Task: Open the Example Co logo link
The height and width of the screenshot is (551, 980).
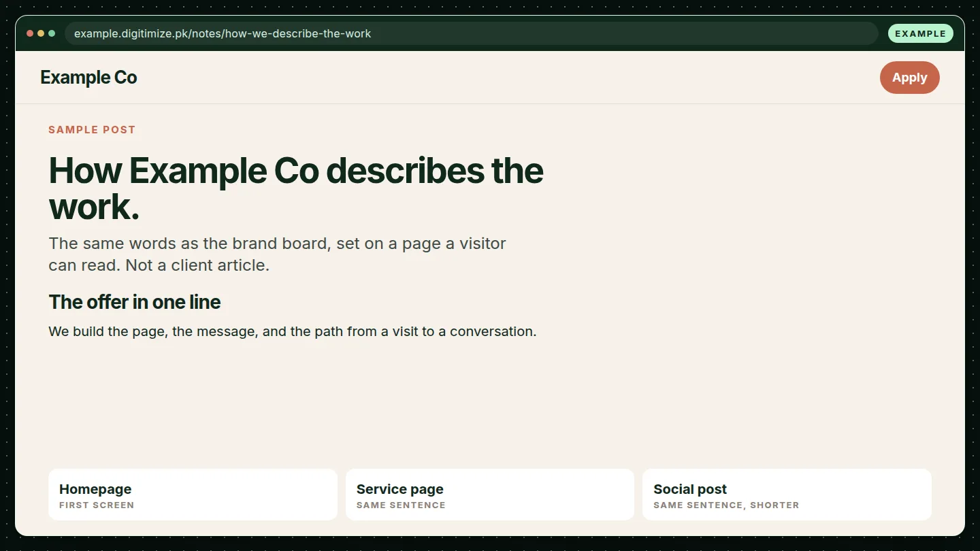Action: [88, 78]
